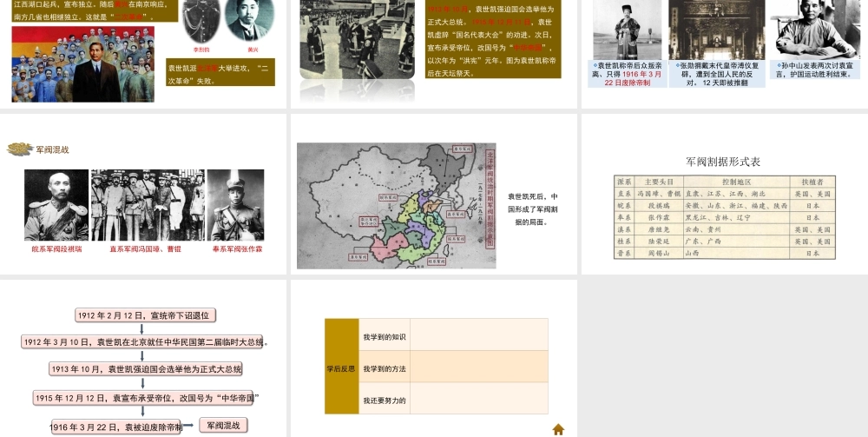Click the orange home icon on the last slide
The height and width of the screenshot is (437, 868).
pyautogui.click(x=558, y=429)
